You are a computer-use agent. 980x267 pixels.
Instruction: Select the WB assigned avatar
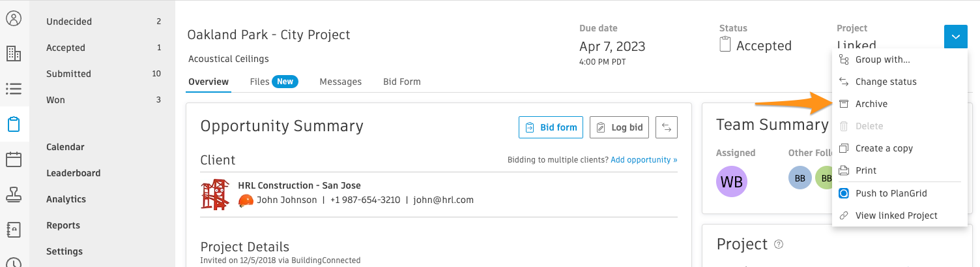click(732, 181)
